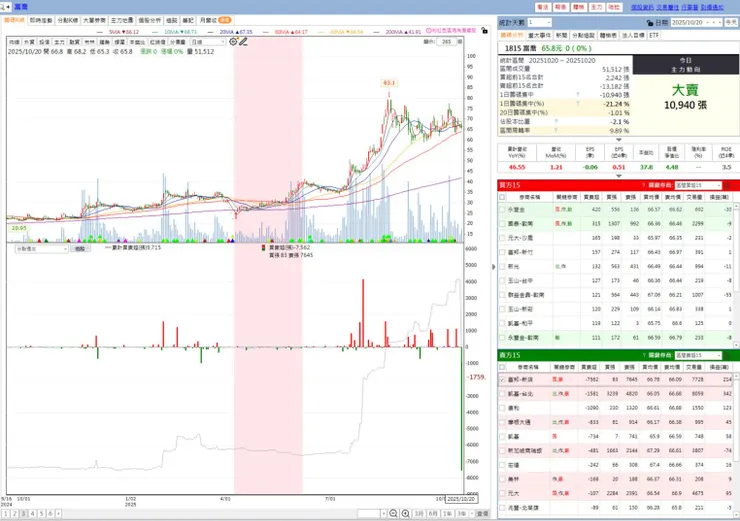The height and width of the screenshot is (521, 740).
Task: Click small icon beside 265 display count
Action: pyautogui.click(x=460, y=42)
